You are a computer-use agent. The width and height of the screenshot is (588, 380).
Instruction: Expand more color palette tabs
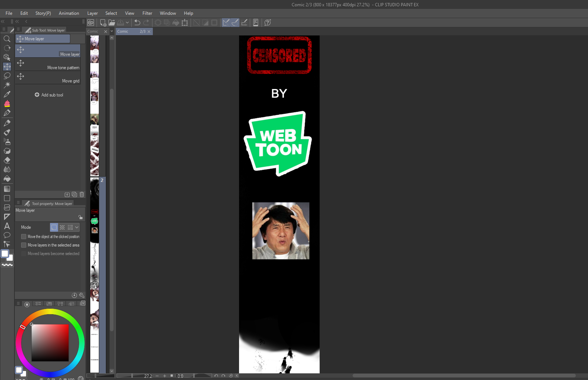[x=83, y=303]
